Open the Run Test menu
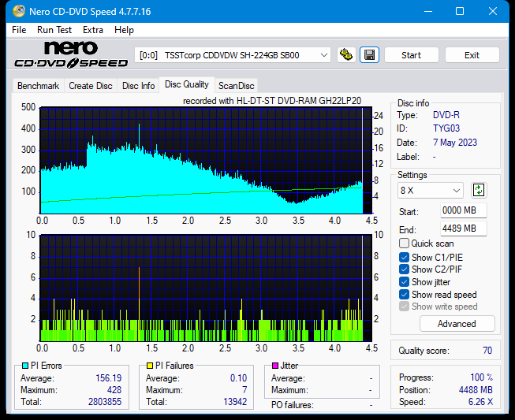 tap(55, 30)
